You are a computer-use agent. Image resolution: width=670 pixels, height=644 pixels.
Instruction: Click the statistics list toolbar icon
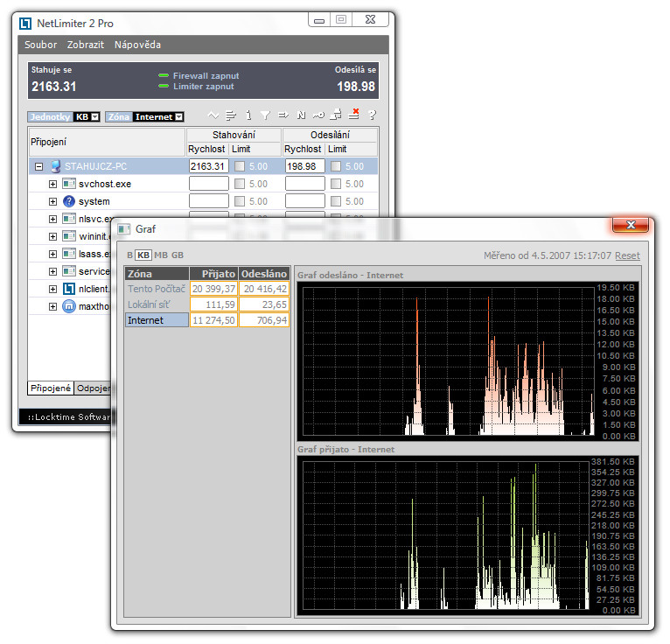pos(231,115)
